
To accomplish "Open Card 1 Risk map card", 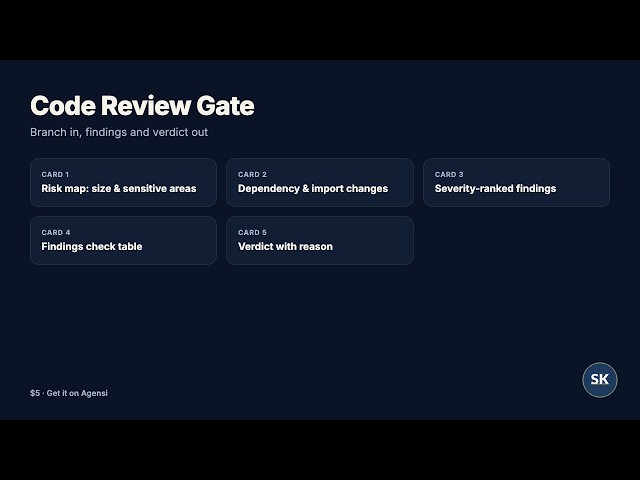I will click(123, 182).
